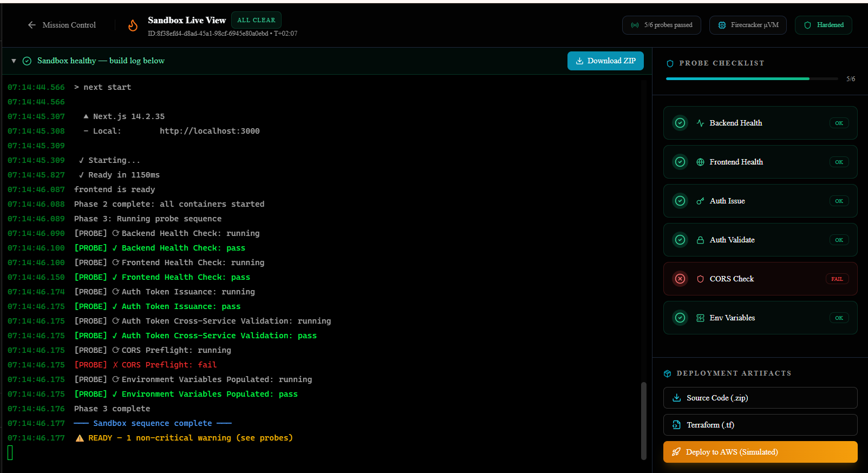The width and height of the screenshot is (868, 473).
Task: Click the Auth Issue OK badge
Action: [x=839, y=201]
